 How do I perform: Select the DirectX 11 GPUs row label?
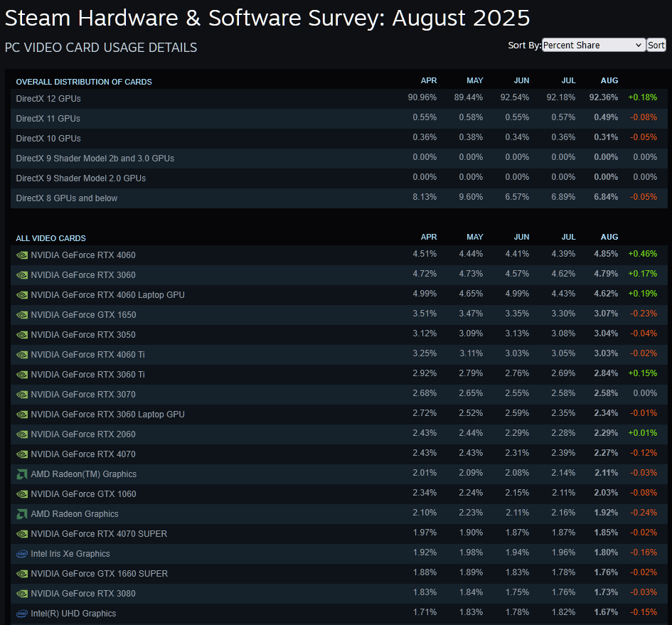point(48,118)
